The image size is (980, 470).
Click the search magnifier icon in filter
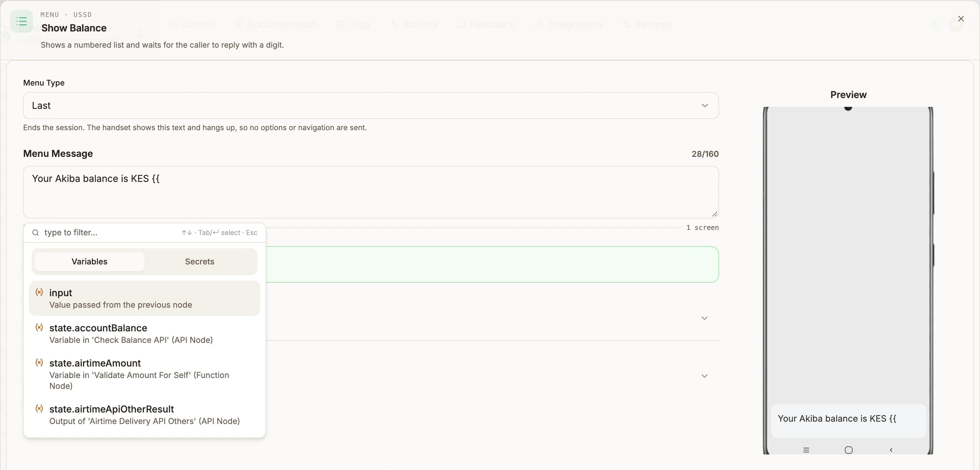click(35, 233)
